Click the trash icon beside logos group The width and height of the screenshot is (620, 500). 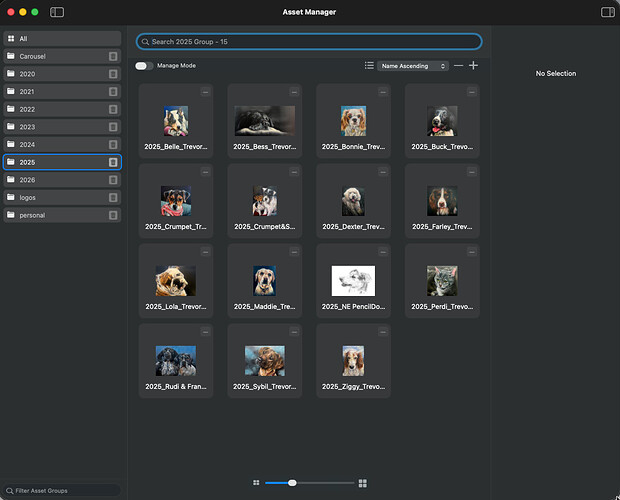tap(114, 197)
